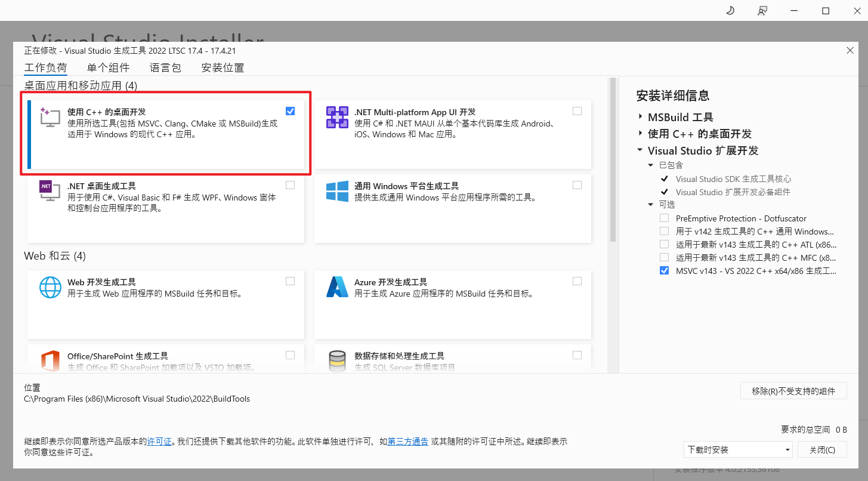The height and width of the screenshot is (481, 868).
Task: Expand MSBuild 工具 in install details
Action: [x=640, y=117]
